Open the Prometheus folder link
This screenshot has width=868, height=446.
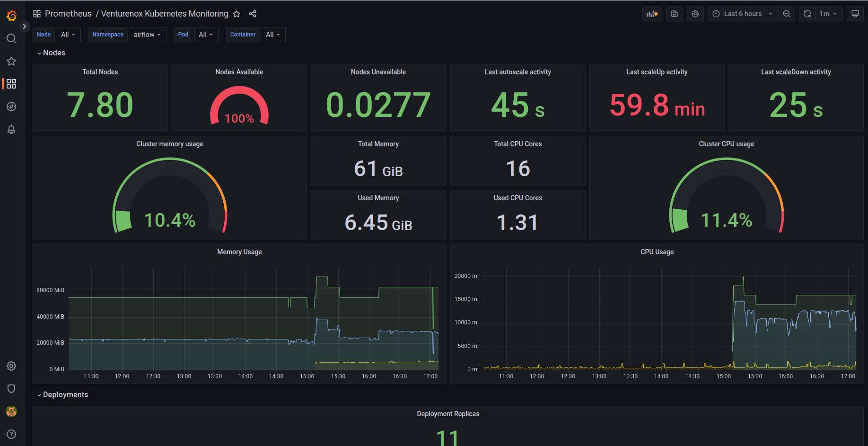point(68,14)
